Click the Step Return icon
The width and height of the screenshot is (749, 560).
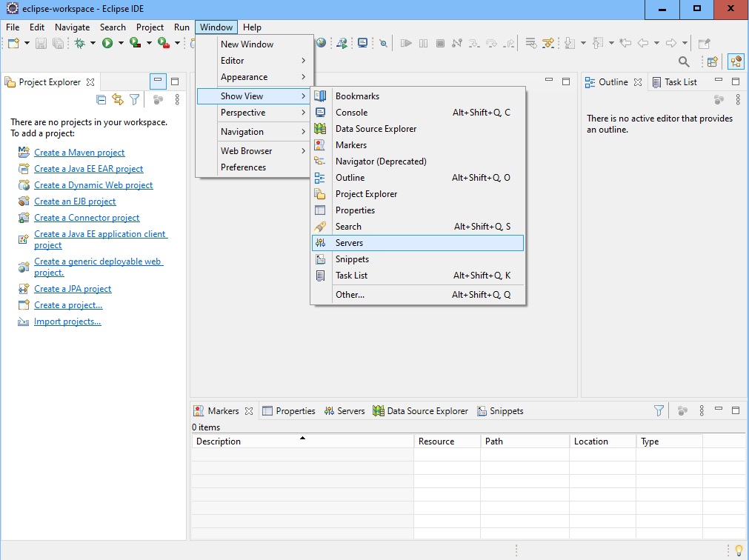coord(509,44)
